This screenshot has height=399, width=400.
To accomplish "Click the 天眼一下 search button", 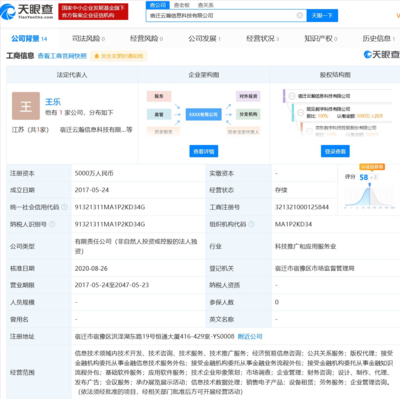I will [322, 15].
